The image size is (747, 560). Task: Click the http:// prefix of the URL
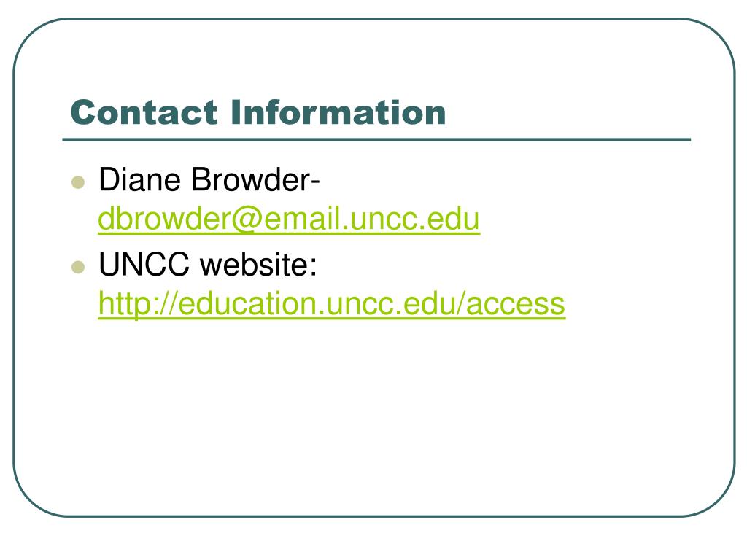[x=138, y=304]
